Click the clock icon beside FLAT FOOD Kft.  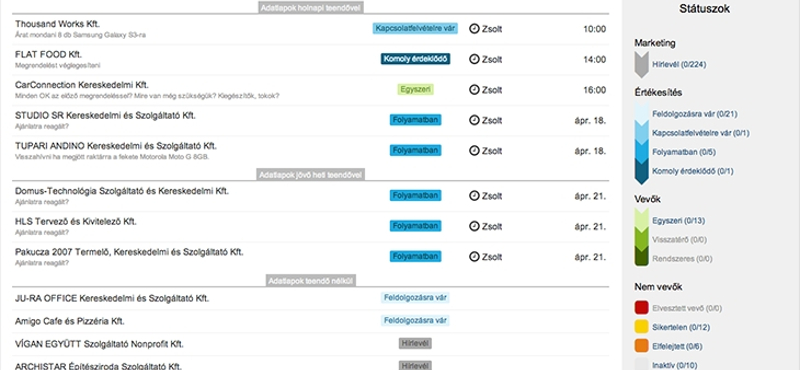pyautogui.click(x=474, y=59)
